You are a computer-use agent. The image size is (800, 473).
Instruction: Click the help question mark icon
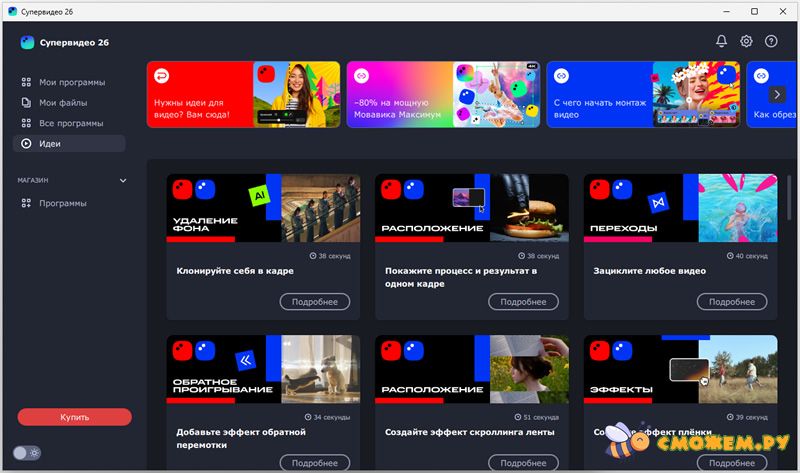pyautogui.click(x=771, y=41)
